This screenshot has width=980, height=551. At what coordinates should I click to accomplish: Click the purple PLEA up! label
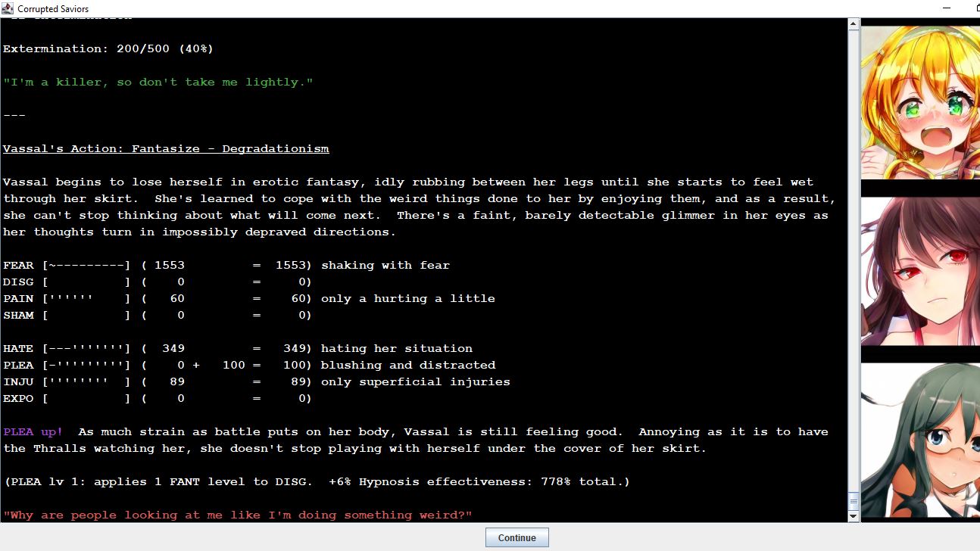[x=33, y=432]
